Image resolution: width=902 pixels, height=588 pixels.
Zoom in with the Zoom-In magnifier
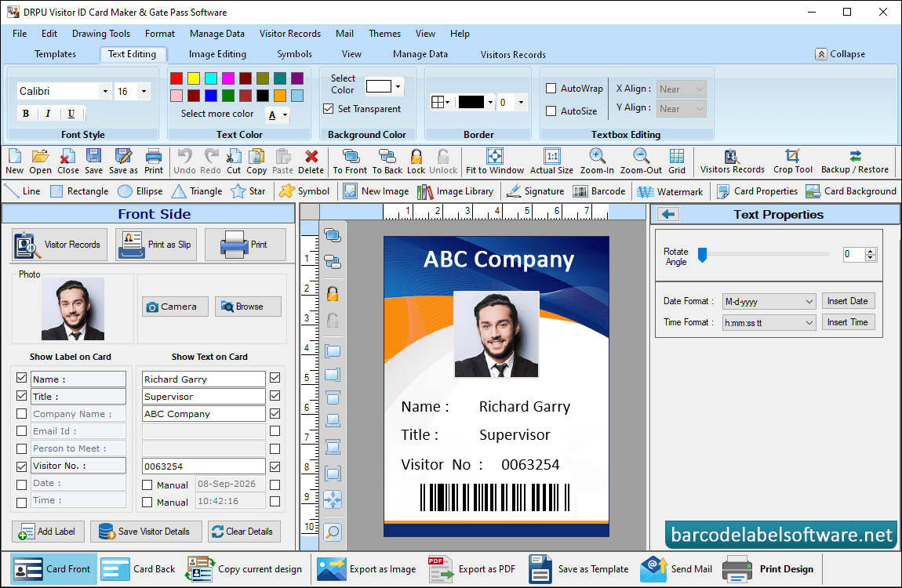[x=597, y=156]
